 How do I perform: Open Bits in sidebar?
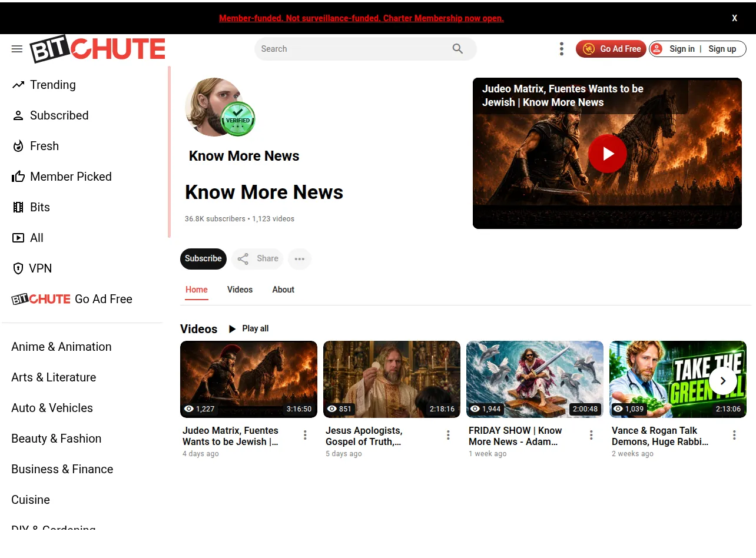click(31, 207)
